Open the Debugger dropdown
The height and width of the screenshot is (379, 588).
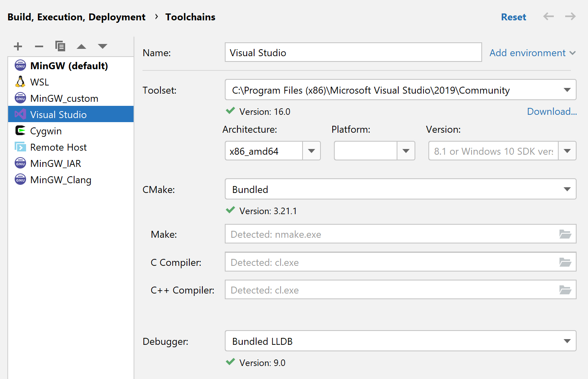(567, 341)
